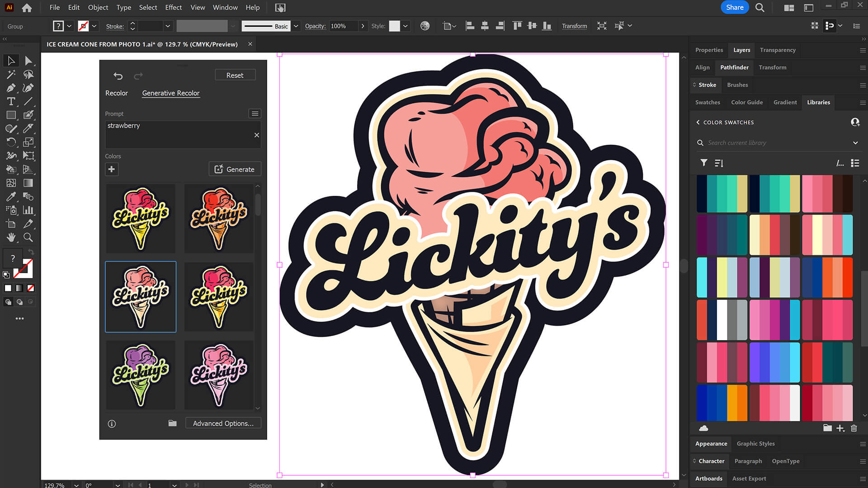Select the Pen tool
Screen dimensions: 868x488
click(11, 88)
